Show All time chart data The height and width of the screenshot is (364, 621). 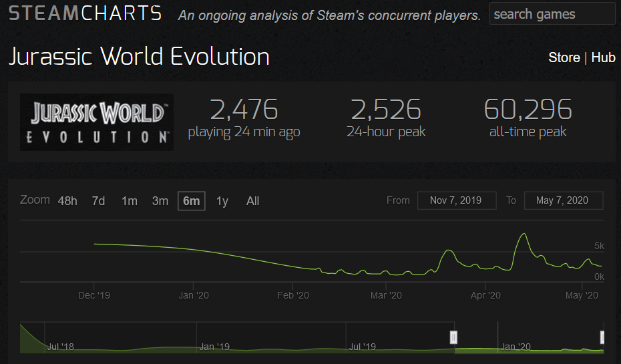252,201
